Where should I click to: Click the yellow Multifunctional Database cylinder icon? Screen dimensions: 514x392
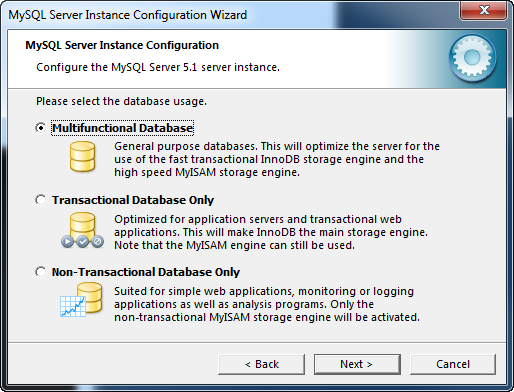tap(82, 156)
